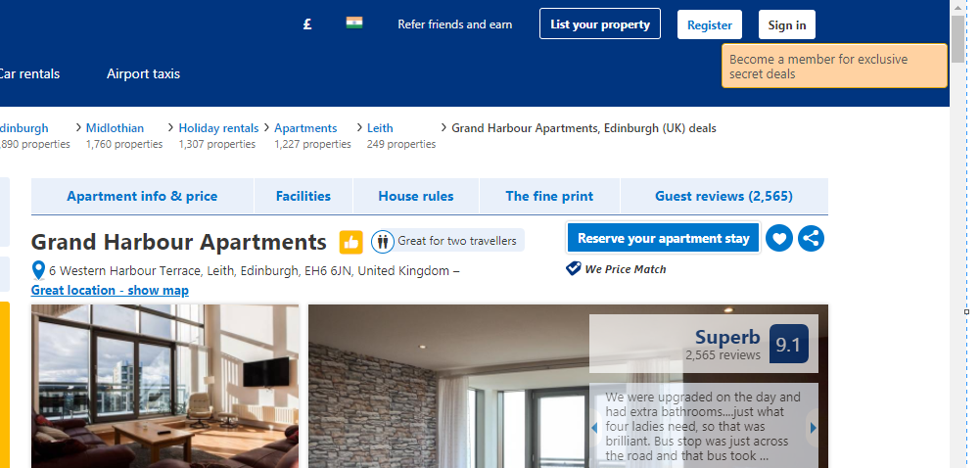Save property with the heart icon

tap(778, 238)
